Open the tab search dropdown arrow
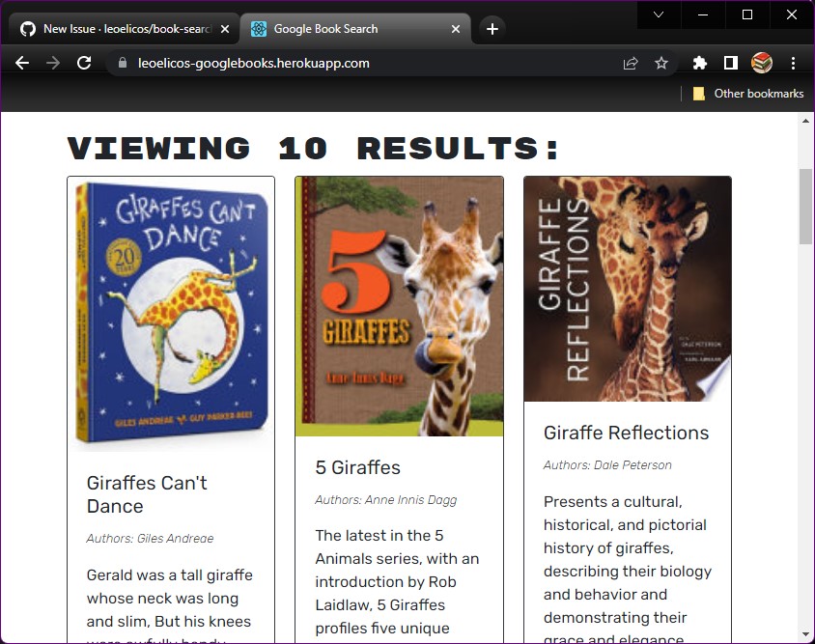The height and width of the screenshot is (644, 815). [x=659, y=14]
